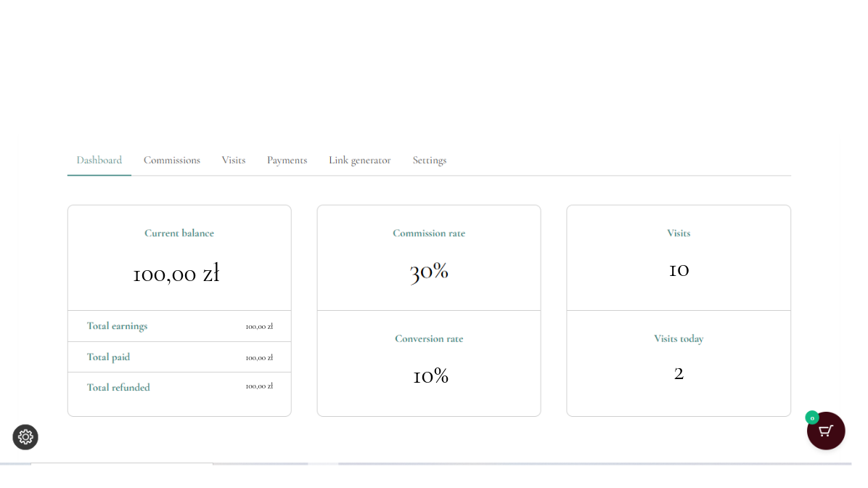Click the Commission rate card heading
This screenshot has height=488, width=868.
coord(429,233)
